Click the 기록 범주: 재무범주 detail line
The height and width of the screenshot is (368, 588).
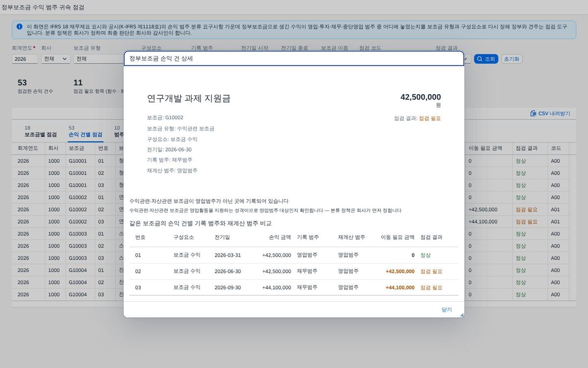(x=170, y=160)
